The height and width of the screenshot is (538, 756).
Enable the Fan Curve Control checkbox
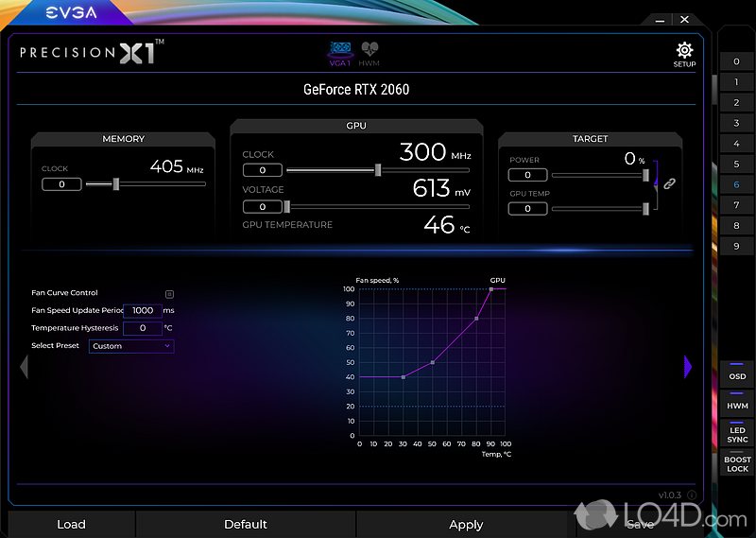(x=169, y=294)
